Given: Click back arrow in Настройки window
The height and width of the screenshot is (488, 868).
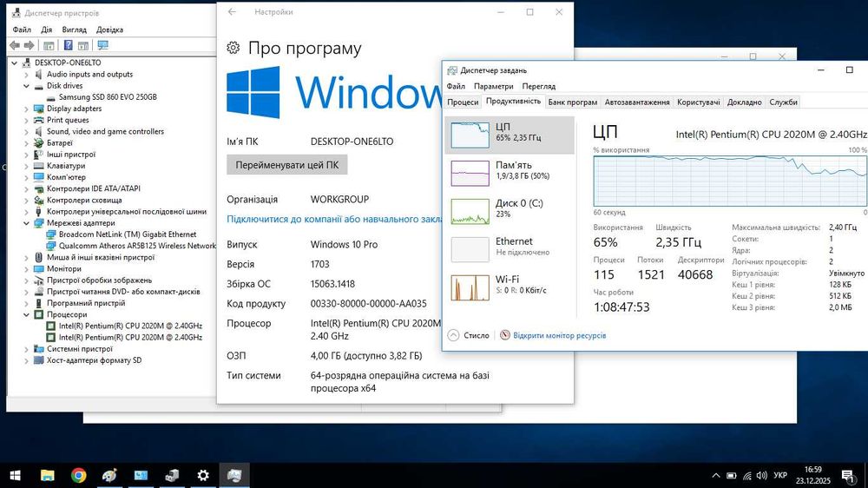Looking at the screenshot, I should (232, 11).
